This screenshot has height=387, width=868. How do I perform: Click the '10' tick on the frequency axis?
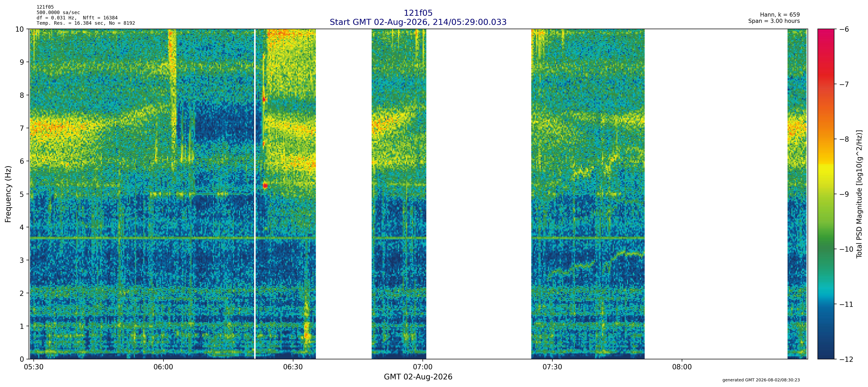point(20,29)
